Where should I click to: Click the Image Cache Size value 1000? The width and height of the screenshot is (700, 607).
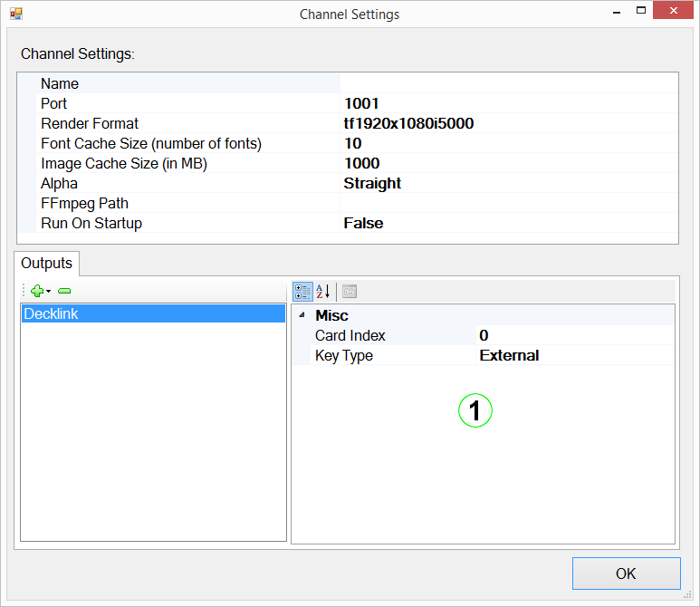[x=507, y=163]
